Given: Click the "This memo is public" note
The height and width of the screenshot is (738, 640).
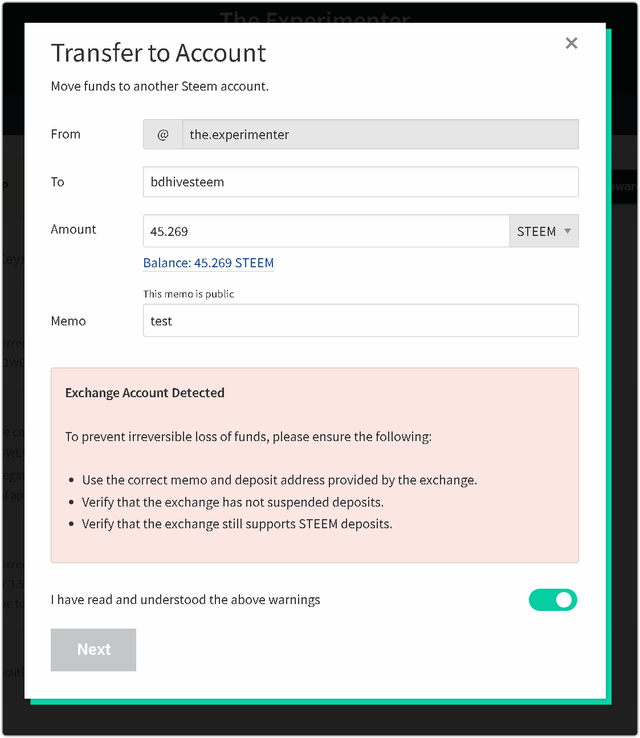Looking at the screenshot, I should coord(189,294).
